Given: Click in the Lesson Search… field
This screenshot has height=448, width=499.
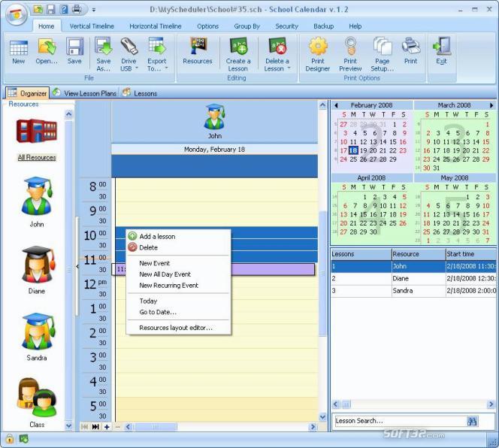Looking at the screenshot, I should click(x=400, y=421).
